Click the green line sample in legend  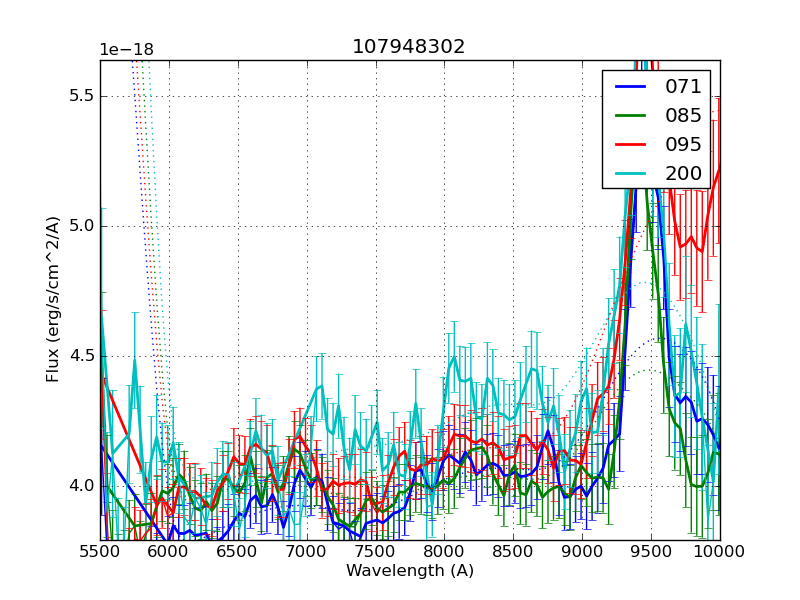631,116
